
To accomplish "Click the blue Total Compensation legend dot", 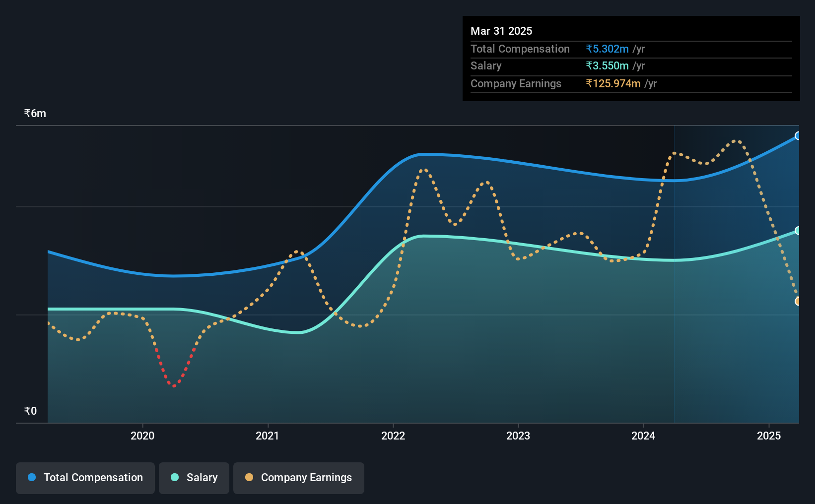I will click(x=32, y=477).
